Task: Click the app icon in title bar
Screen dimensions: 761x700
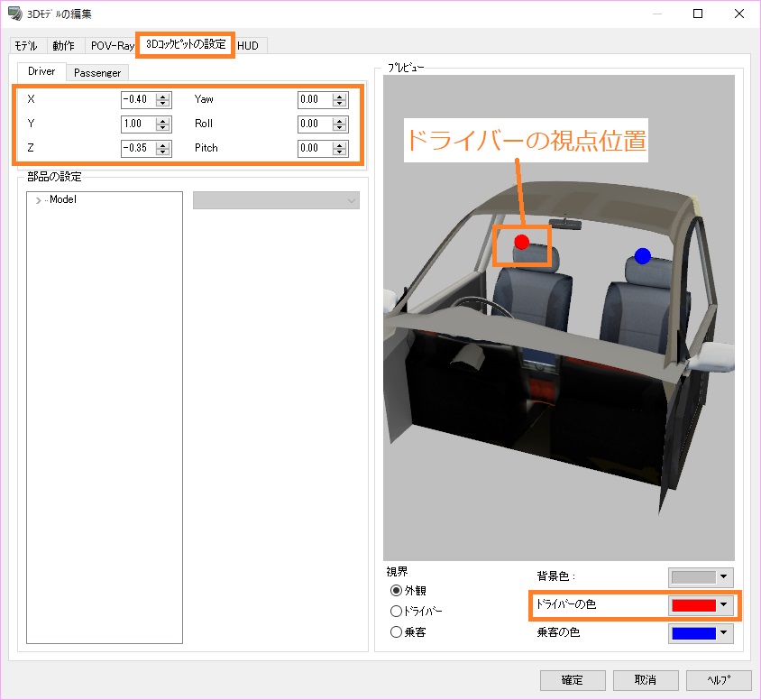Action: point(15,14)
